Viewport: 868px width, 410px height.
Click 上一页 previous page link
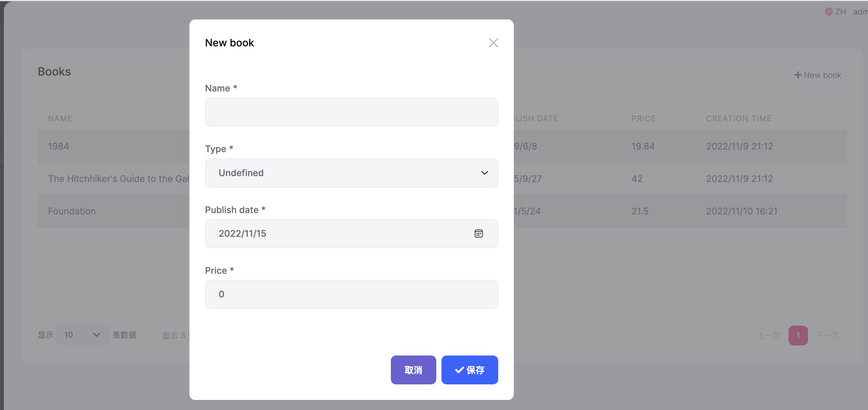point(768,335)
